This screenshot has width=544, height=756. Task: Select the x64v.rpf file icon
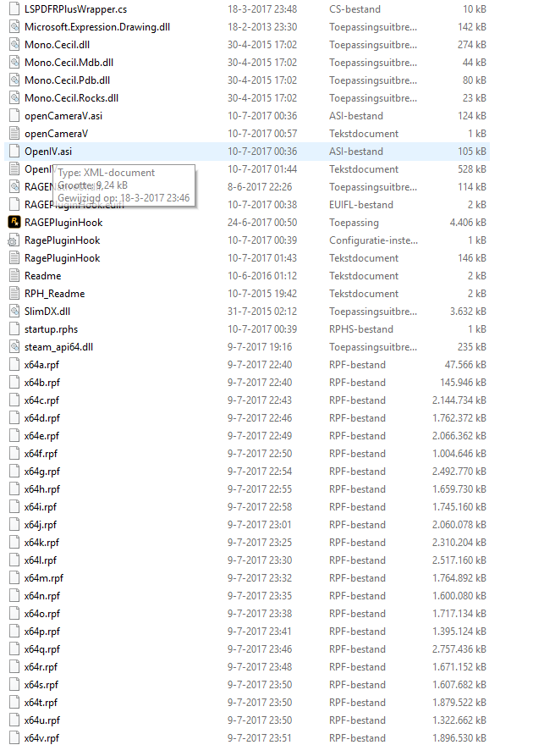(x=14, y=738)
